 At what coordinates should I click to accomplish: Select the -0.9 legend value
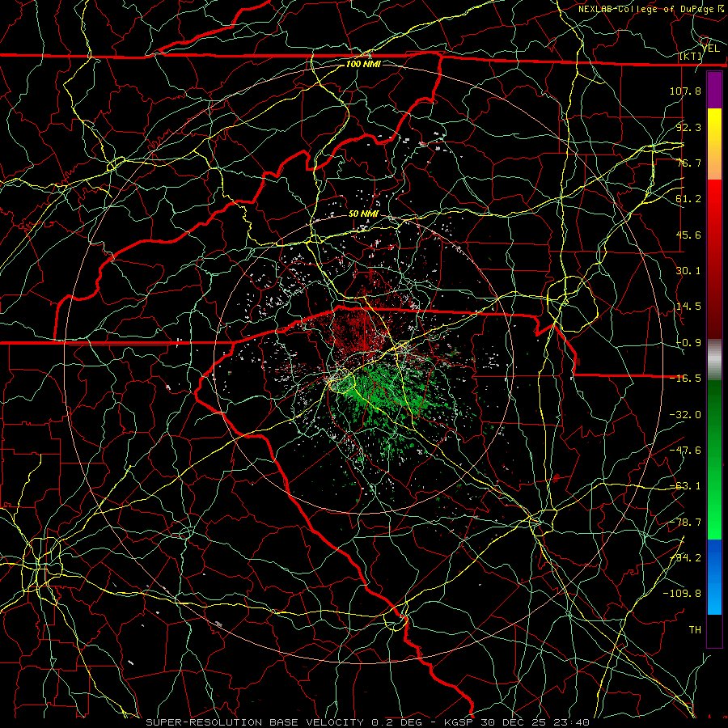point(688,343)
